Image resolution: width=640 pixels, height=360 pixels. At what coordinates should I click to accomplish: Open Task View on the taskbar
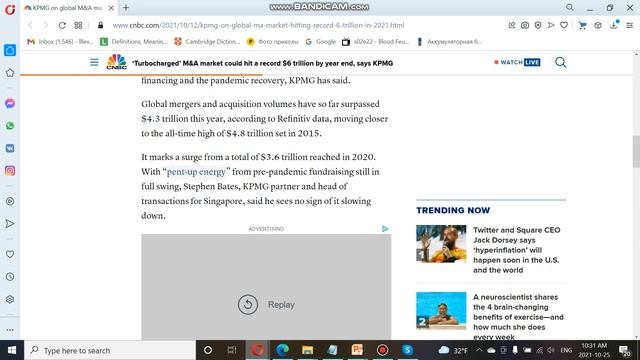coord(232,350)
